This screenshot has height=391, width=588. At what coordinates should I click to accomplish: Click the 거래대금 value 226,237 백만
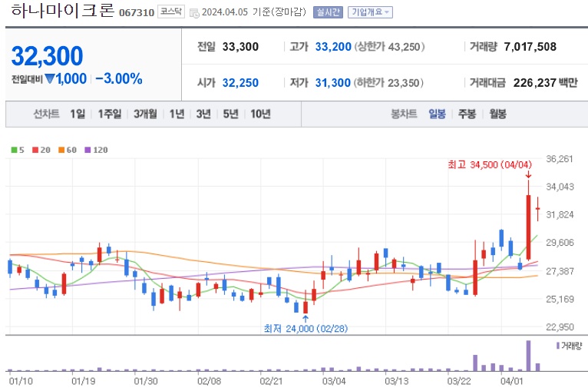[546, 82]
